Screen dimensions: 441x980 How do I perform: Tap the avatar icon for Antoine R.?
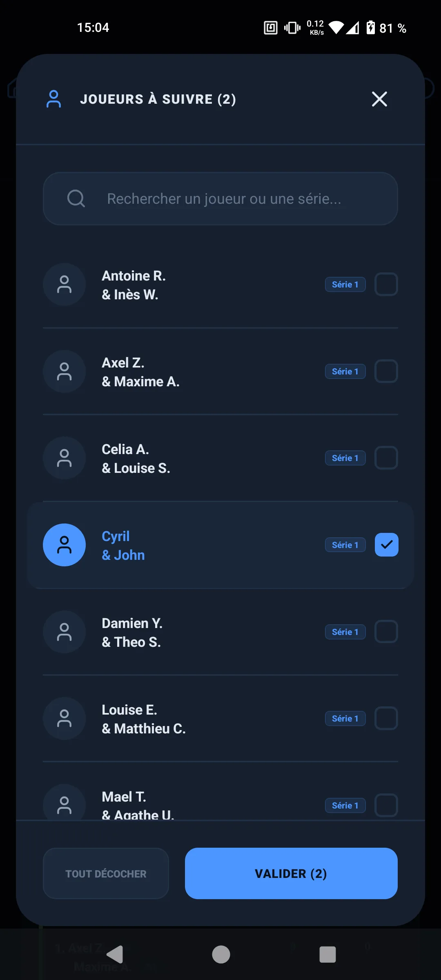pos(64,285)
